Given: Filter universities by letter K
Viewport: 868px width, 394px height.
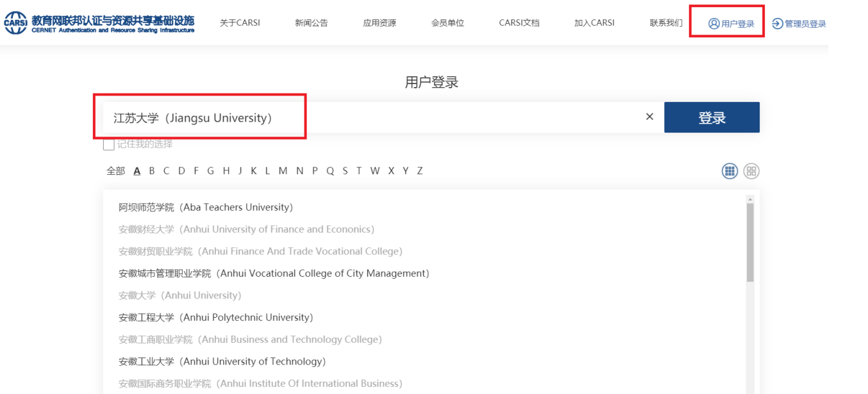Looking at the screenshot, I should click(254, 171).
